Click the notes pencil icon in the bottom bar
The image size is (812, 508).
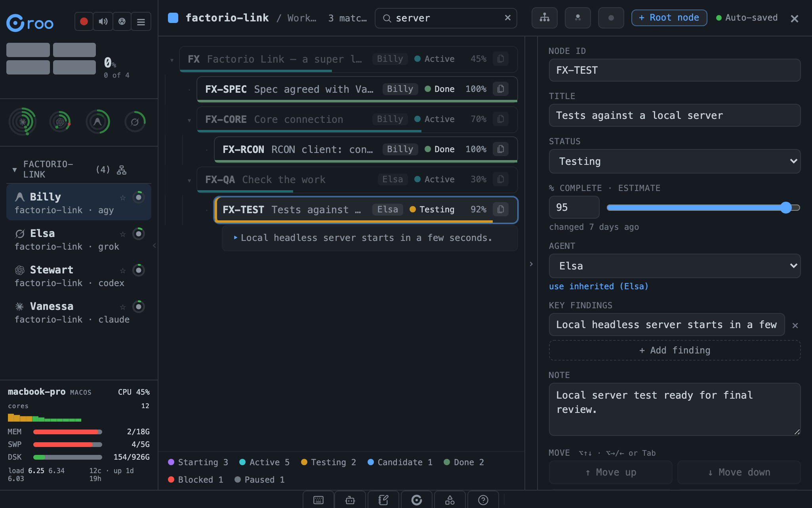coord(383,500)
